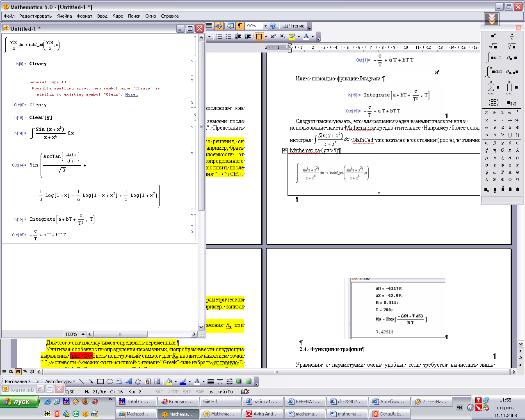Open the Автофигуры dropdown menu

60,381
